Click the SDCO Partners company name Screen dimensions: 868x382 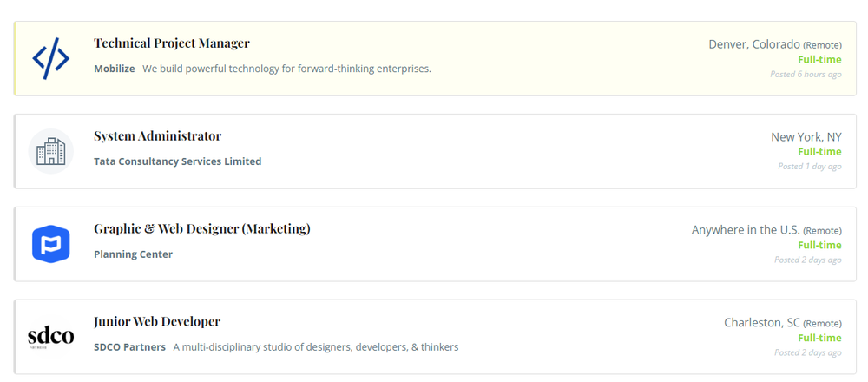(129, 347)
